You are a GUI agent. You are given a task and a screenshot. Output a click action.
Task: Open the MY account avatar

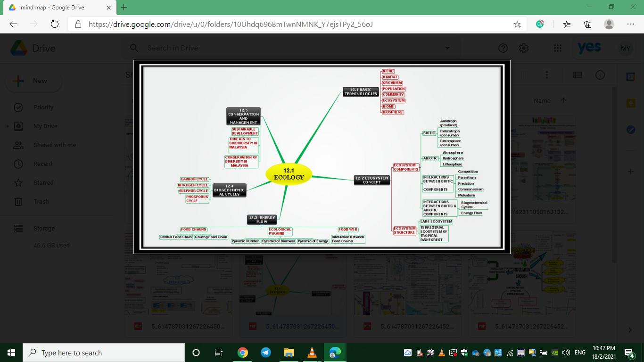click(626, 49)
